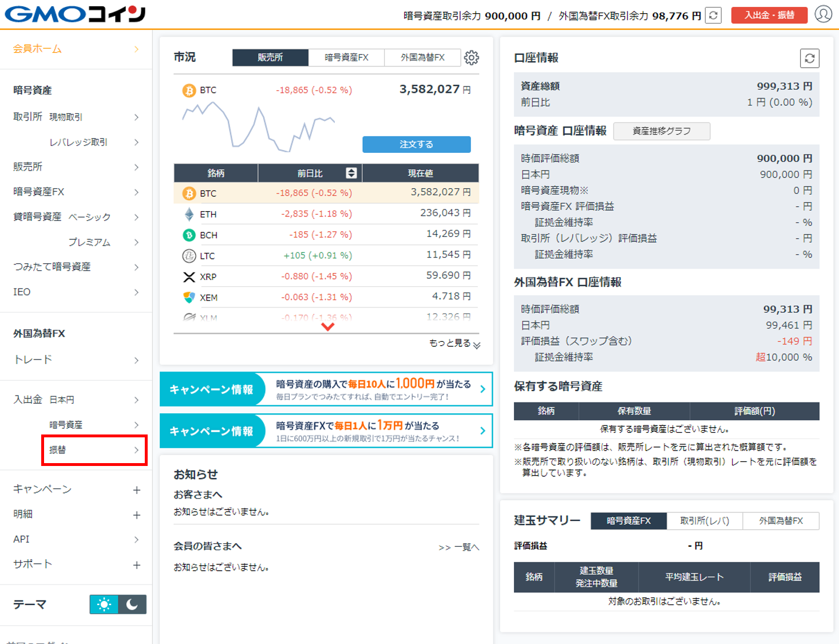Click the 前日比 sort icon
Viewport: 839px width, 644px height.
coord(351,173)
